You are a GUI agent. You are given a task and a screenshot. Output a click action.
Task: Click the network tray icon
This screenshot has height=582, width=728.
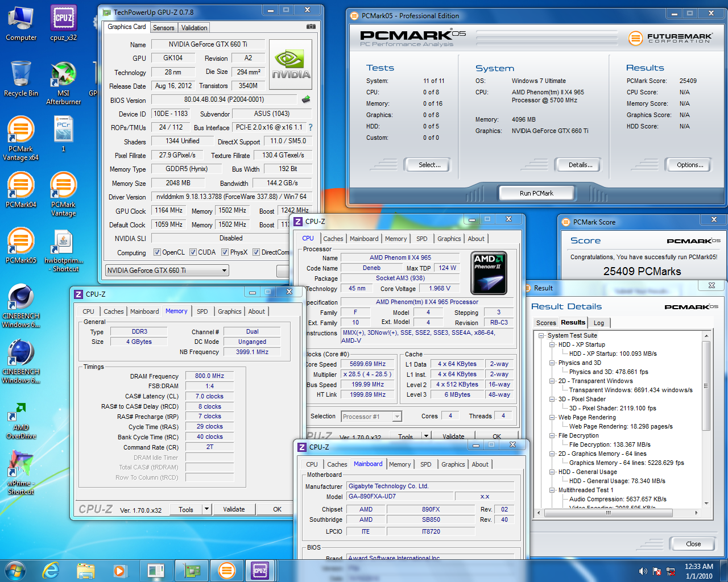tap(671, 571)
